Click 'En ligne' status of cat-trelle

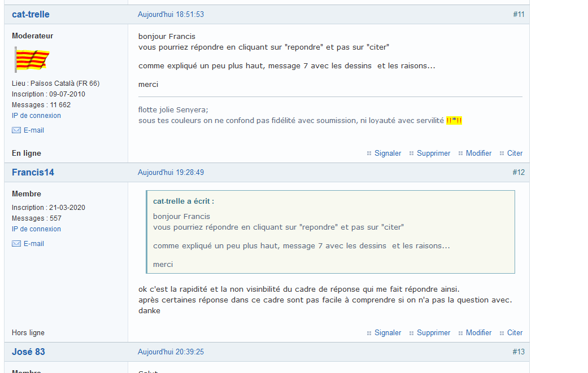(x=27, y=153)
